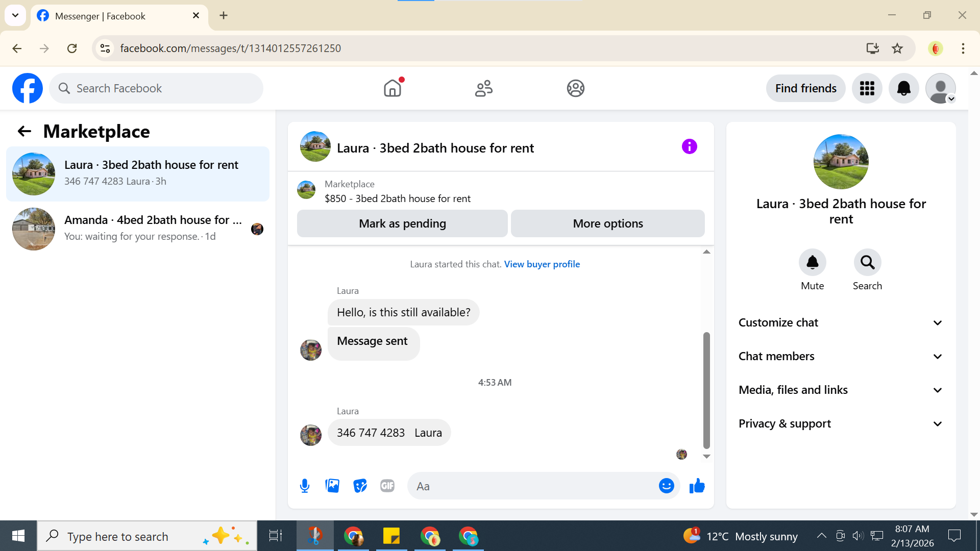Click the chat scrollbar thumb
980x551 pixels.
point(706,390)
